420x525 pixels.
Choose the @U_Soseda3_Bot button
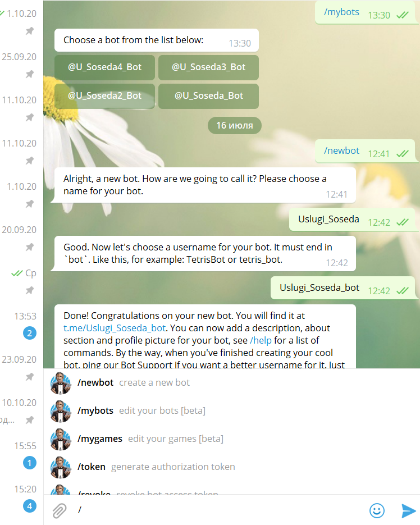(x=209, y=67)
